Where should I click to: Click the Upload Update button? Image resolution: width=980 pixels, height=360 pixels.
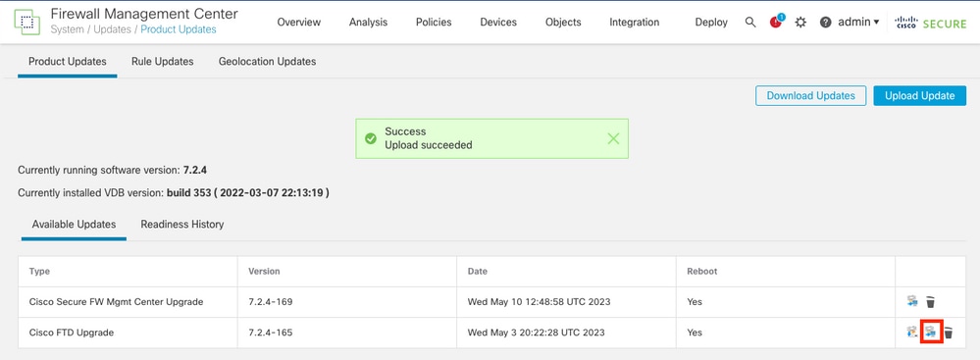coord(920,95)
